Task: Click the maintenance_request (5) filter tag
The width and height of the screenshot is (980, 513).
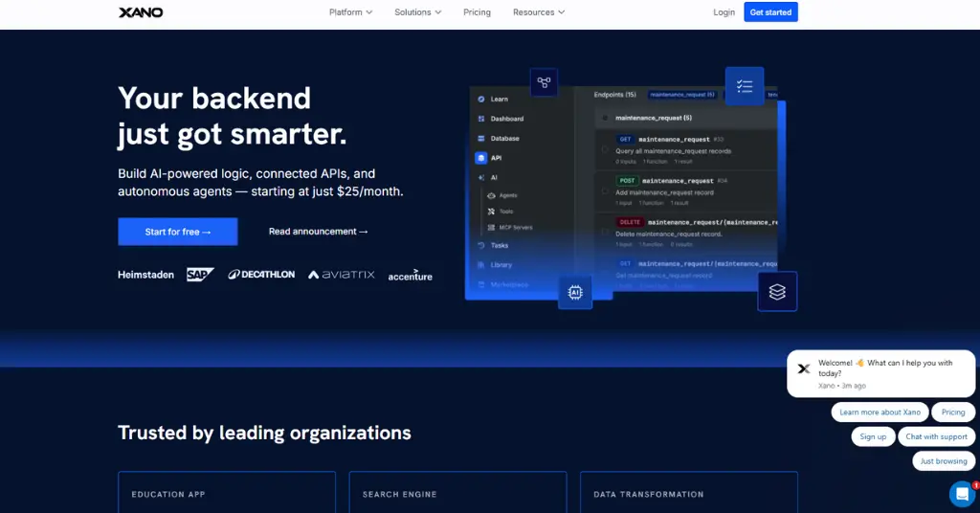Action: [681, 95]
